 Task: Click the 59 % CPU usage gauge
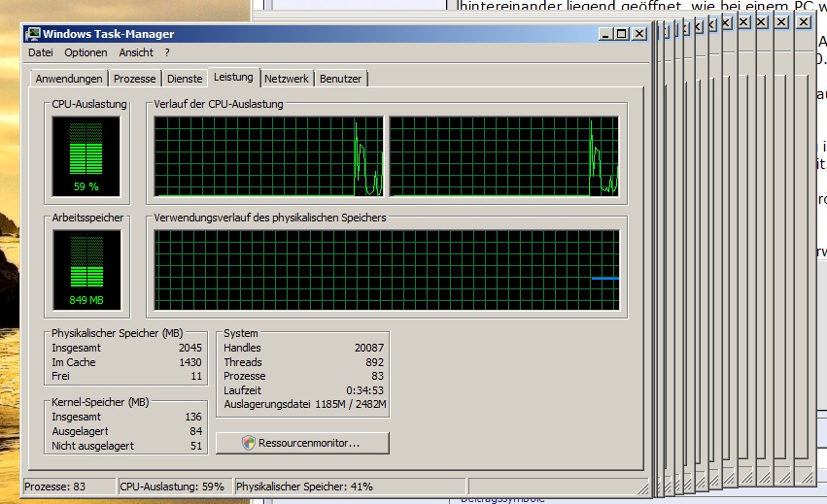coord(86,156)
